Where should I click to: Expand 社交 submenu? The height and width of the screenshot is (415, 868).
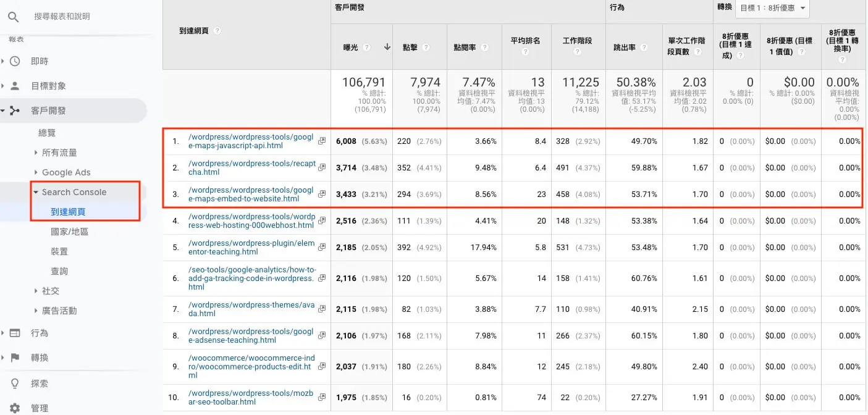tap(36, 291)
